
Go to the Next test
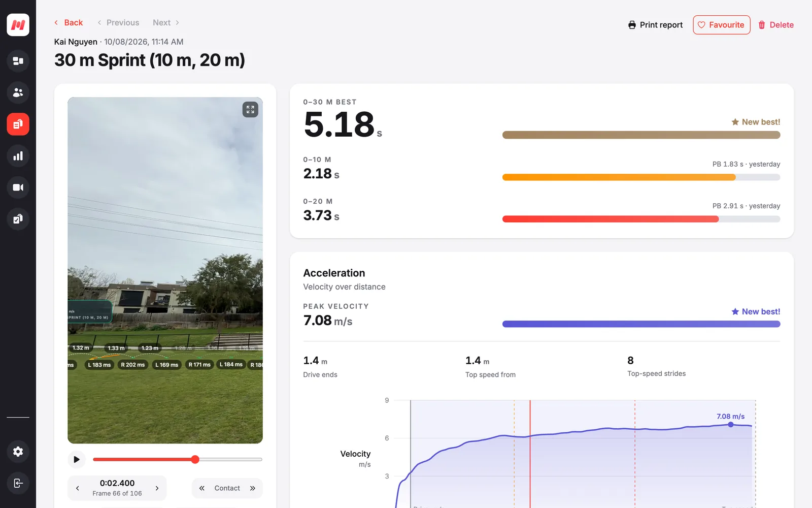click(x=166, y=22)
